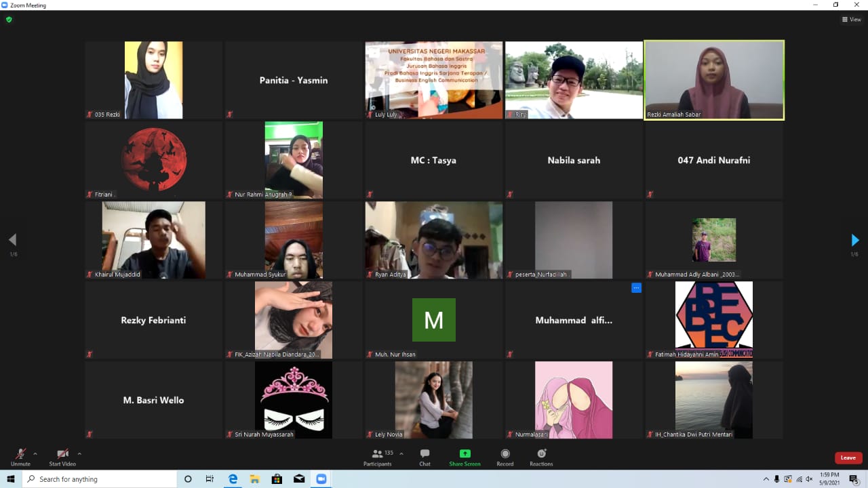The image size is (868, 488).
Task: Expand audio options arrow beside Unmute
Action: pyautogui.click(x=35, y=453)
